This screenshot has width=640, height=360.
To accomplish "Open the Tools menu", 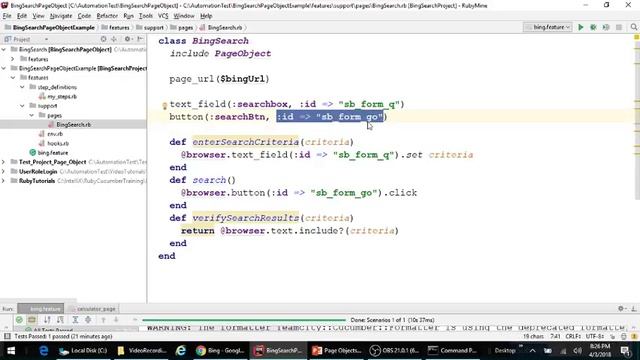I will tap(145, 16).
